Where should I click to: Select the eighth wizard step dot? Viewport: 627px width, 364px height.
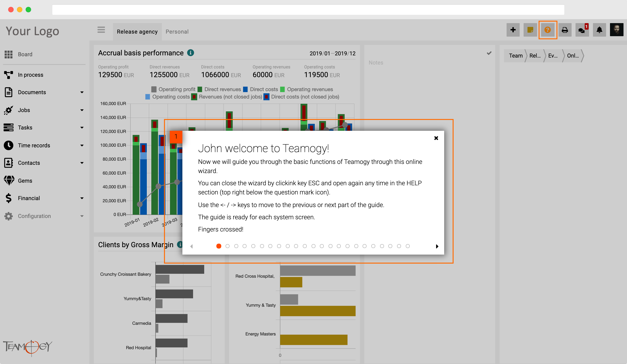pyautogui.click(x=279, y=246)
